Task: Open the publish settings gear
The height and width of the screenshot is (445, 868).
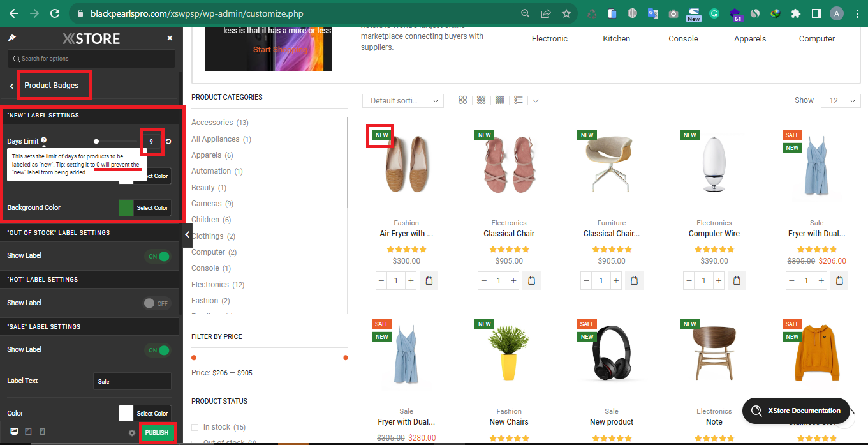Action: point(132,433)
